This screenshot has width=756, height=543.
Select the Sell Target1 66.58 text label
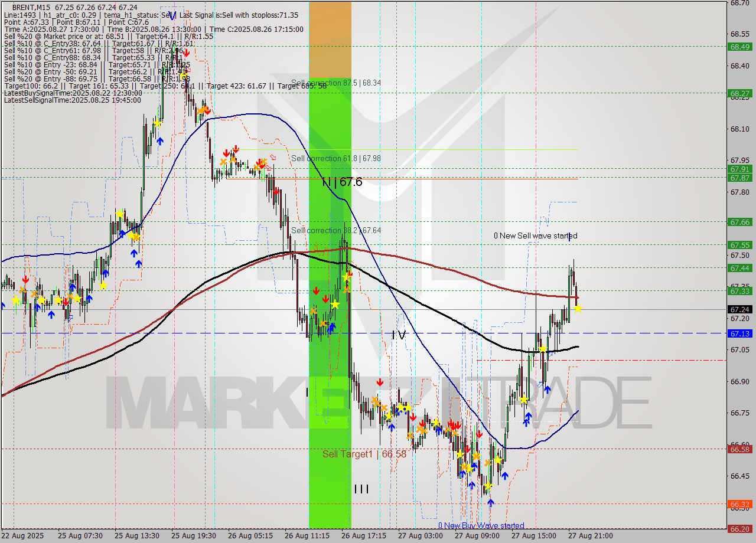click(364, 454)
